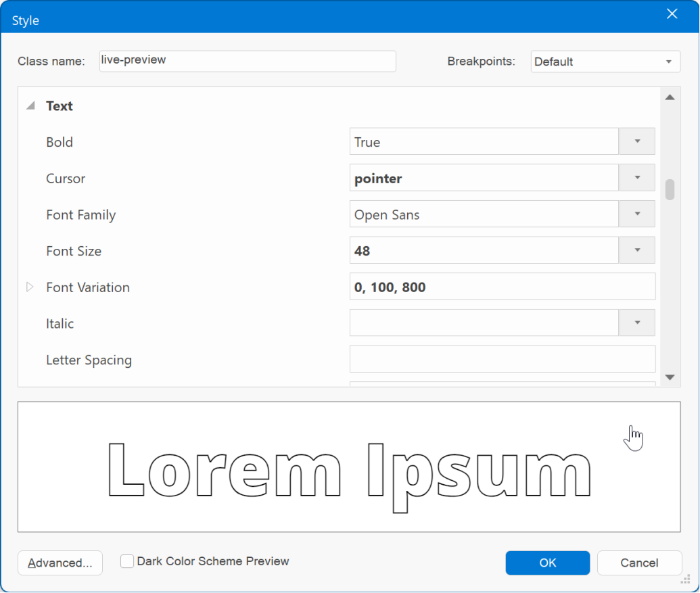700x593 pixels.
Task: Click the Cancel button
Action: coord(639,563)
